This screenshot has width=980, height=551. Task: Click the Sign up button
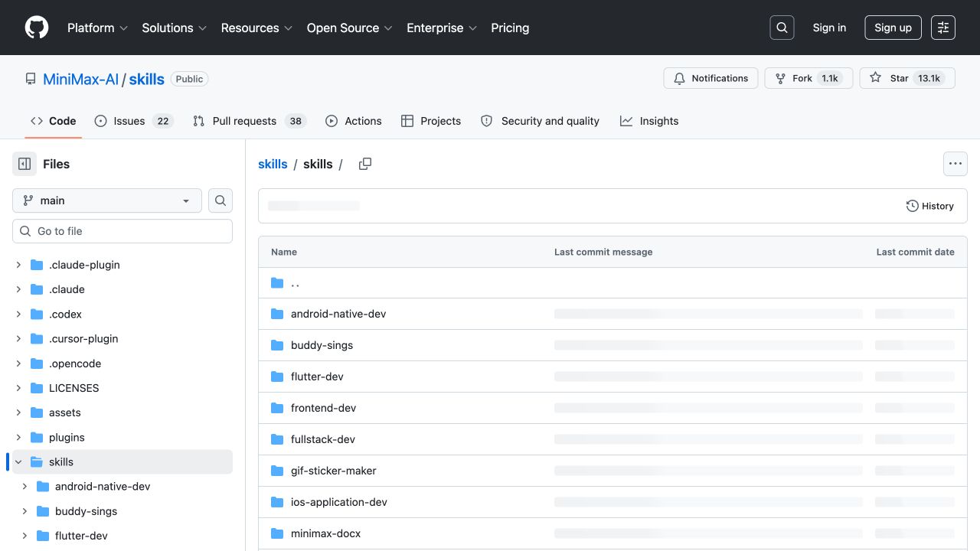pyautogui.click(x=893, y=28)
